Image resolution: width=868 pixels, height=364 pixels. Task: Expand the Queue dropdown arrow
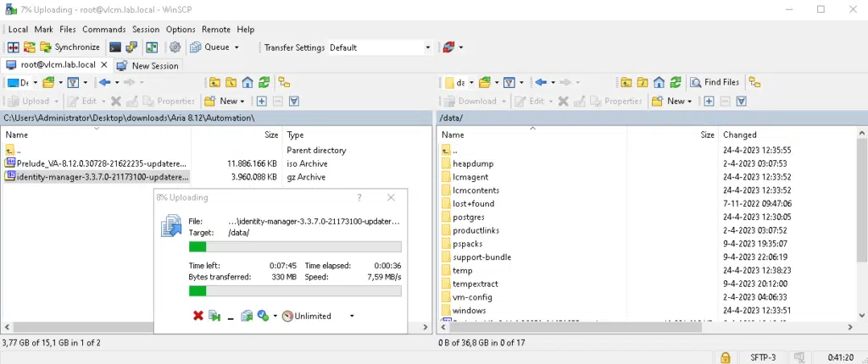236,47
